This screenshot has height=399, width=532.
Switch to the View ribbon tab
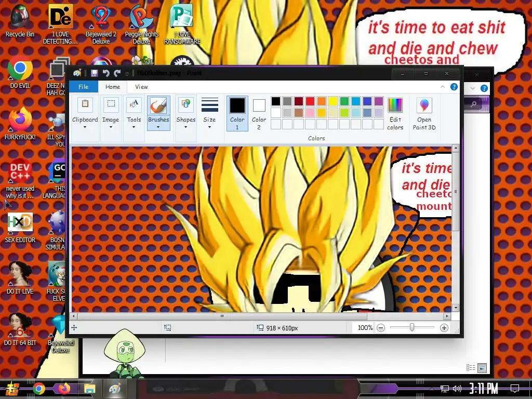141,87
